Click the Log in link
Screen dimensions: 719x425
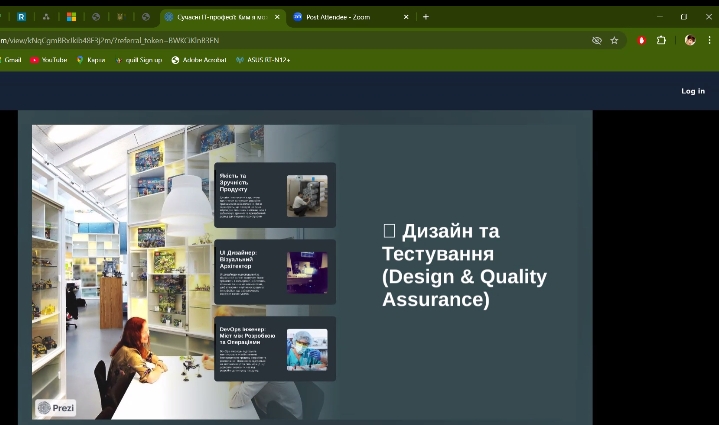coord(693,91)
